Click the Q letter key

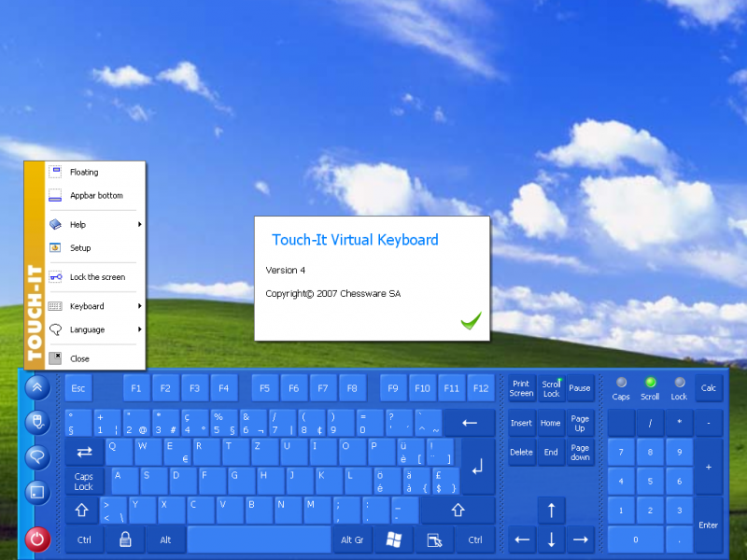(x=120, y=452)
